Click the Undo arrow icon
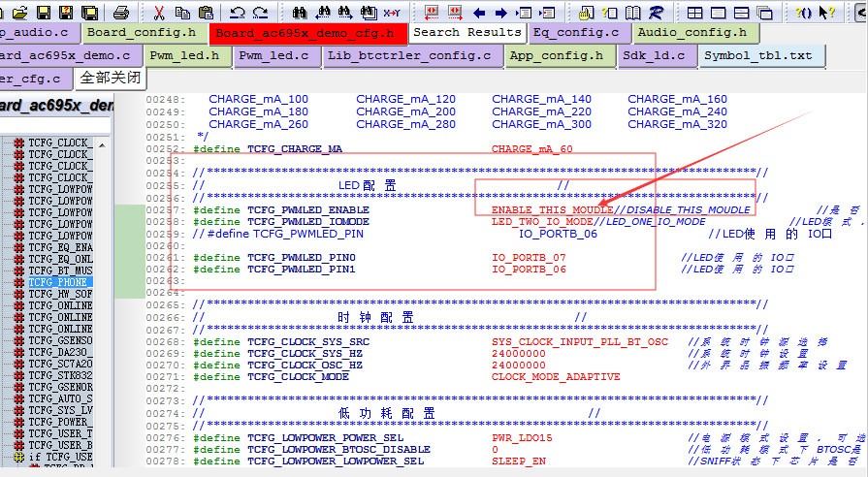Screen dimensions: 868x477 (238, 13)
